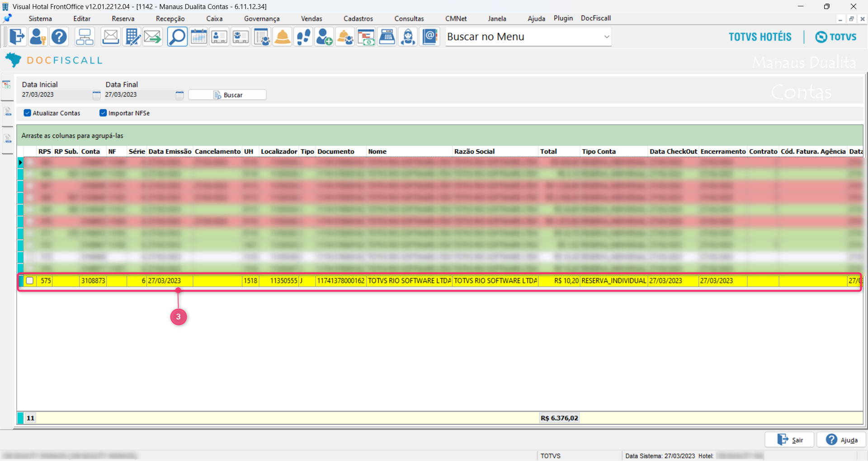The image size is (868, 461).
Task: Click the footer total R$ 6.376,02
Action: [x=559, y=418]
